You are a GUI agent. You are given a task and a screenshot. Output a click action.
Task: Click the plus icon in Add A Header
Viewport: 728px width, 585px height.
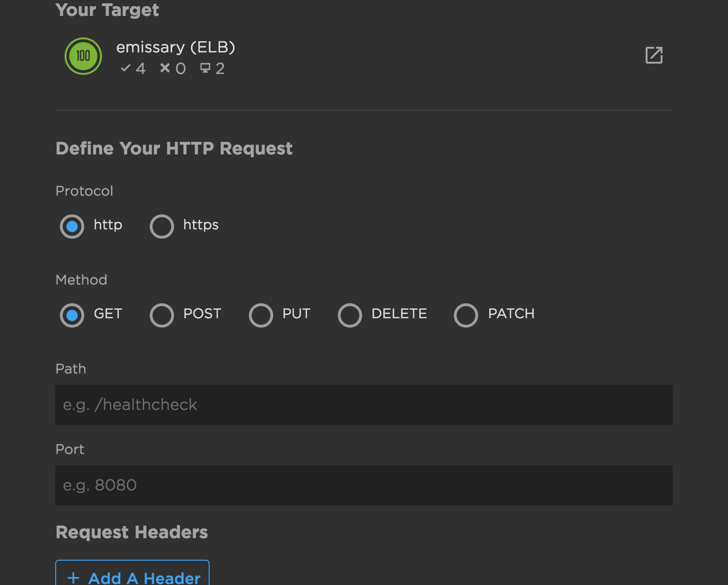[x=73, y=578]
